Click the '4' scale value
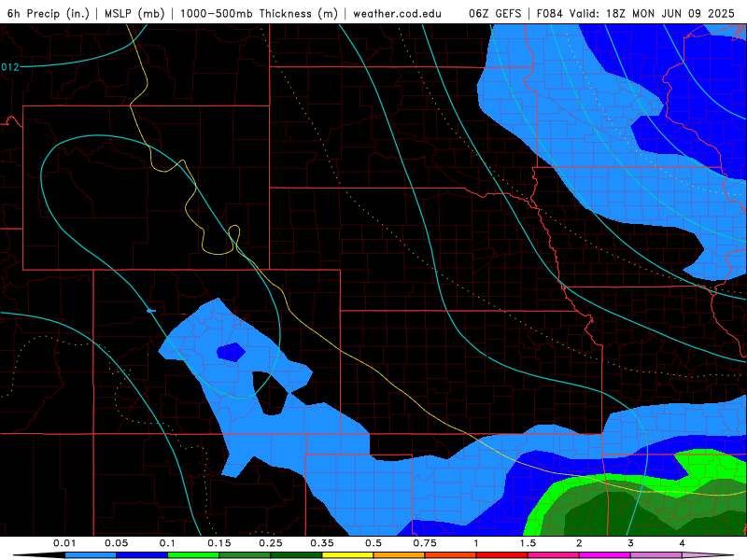The width and height of the screenshot is (747, 560). click(x=683, y=543)
